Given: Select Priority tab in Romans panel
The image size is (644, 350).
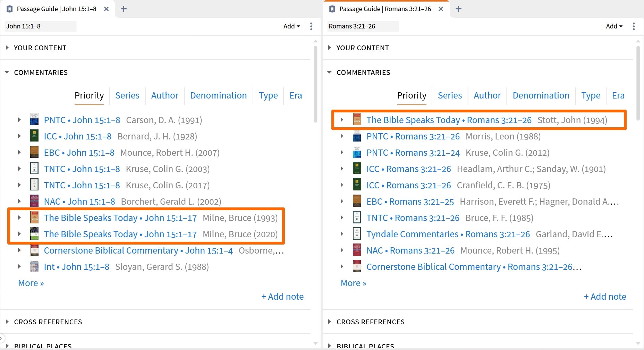Looking at the screenshot, I should coord(412,95).
